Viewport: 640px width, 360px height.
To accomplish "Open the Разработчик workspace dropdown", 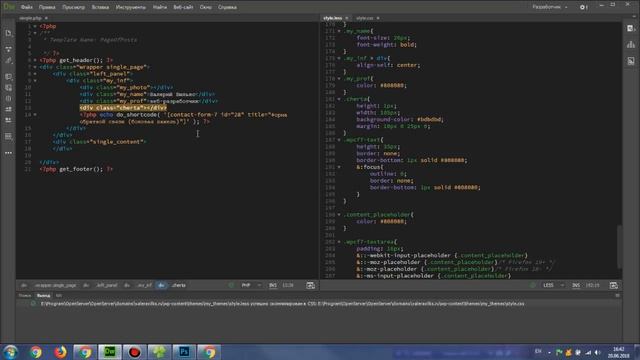I will (x=549, y=7).
